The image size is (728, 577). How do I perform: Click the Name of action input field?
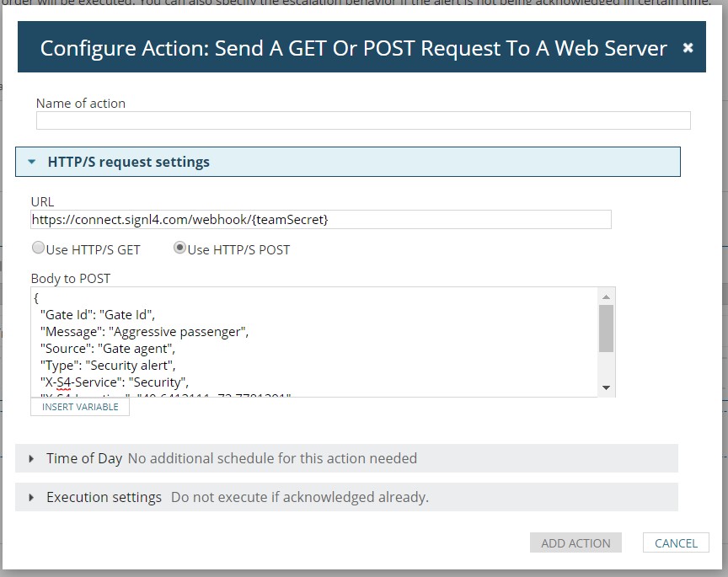point(363,120)
